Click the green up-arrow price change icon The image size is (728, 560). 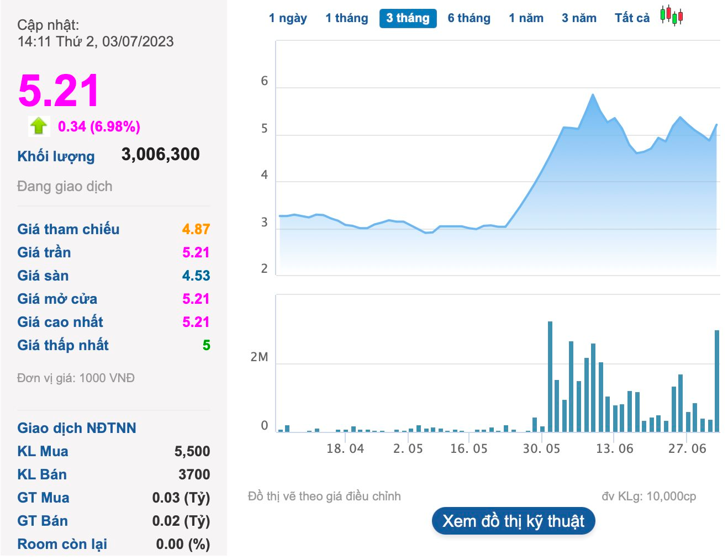click(39, 126)
